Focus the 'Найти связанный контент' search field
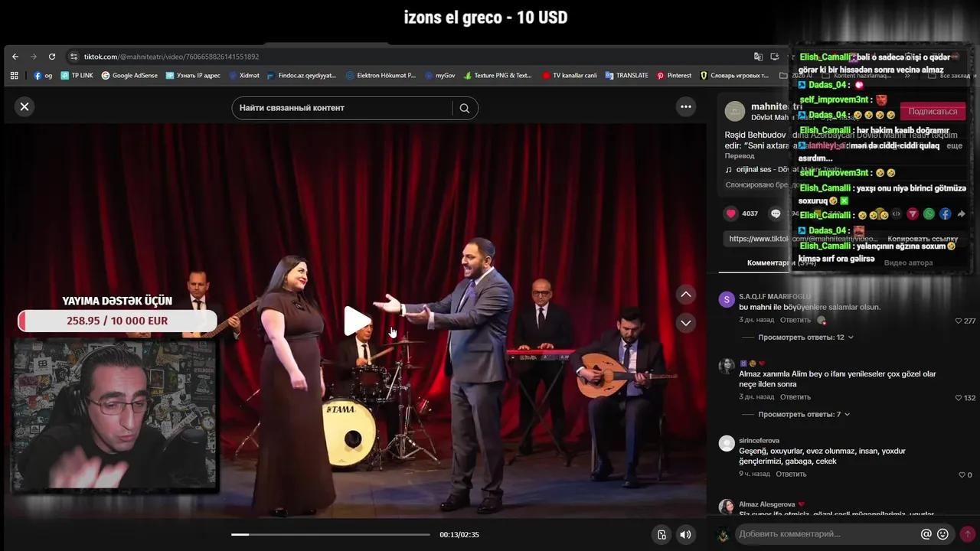This screenshot has width=980, height=551. [342, 108]
